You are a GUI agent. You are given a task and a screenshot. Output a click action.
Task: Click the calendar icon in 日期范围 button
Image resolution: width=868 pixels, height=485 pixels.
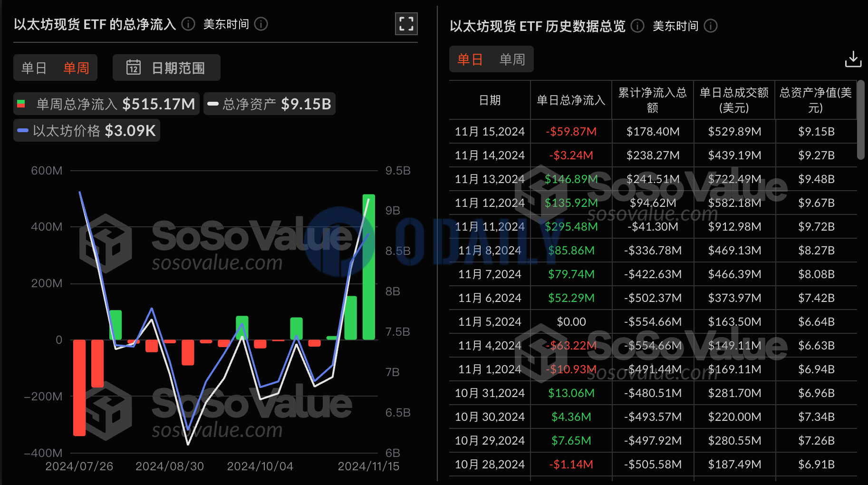click(x=134, y=68)
